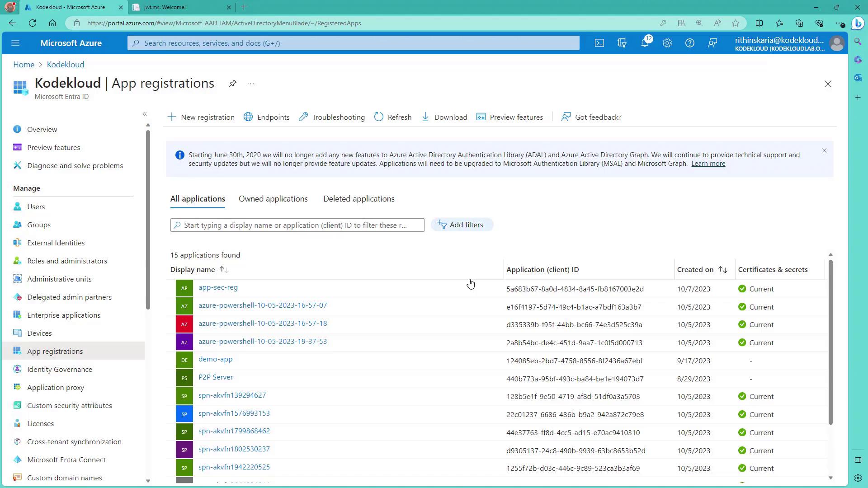Screen dimensions: 868x488
Task: Open the portal hamburger menu
Action: click(x=15, y=43)
